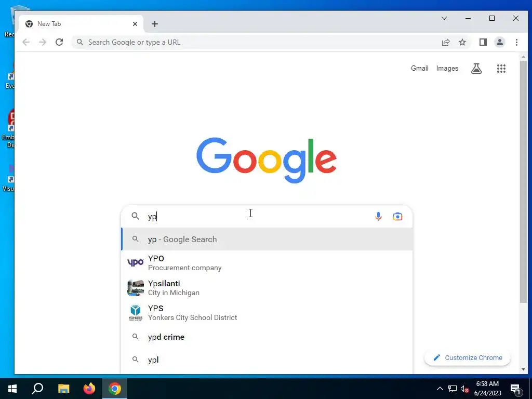Click the page vertical scrollbar thumb
The width and height of the screenshot is (532, 399).
pyautogui.click(x=523, y=181)
